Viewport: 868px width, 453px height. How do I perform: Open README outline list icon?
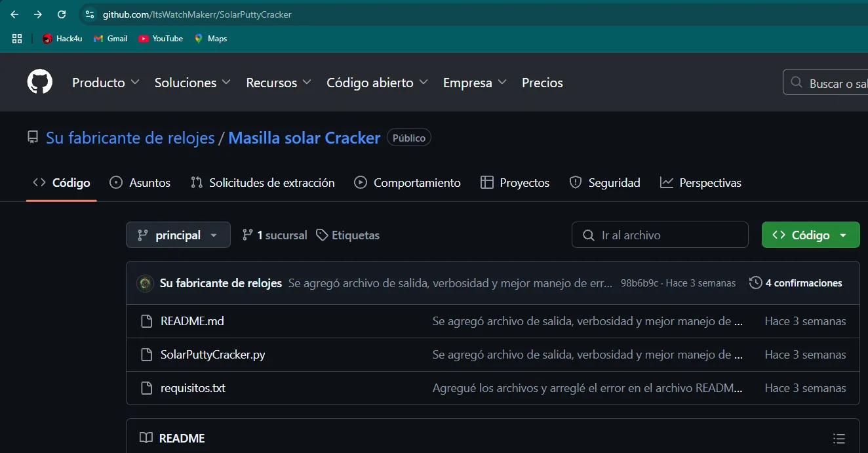838,438
